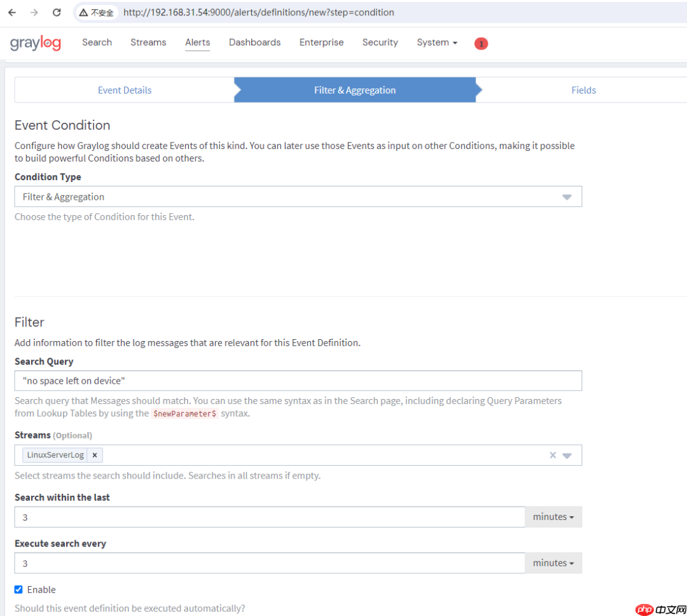Open the Streams navigation link
The height and width of the screenshot is (616, 687).
pos(148,43)
